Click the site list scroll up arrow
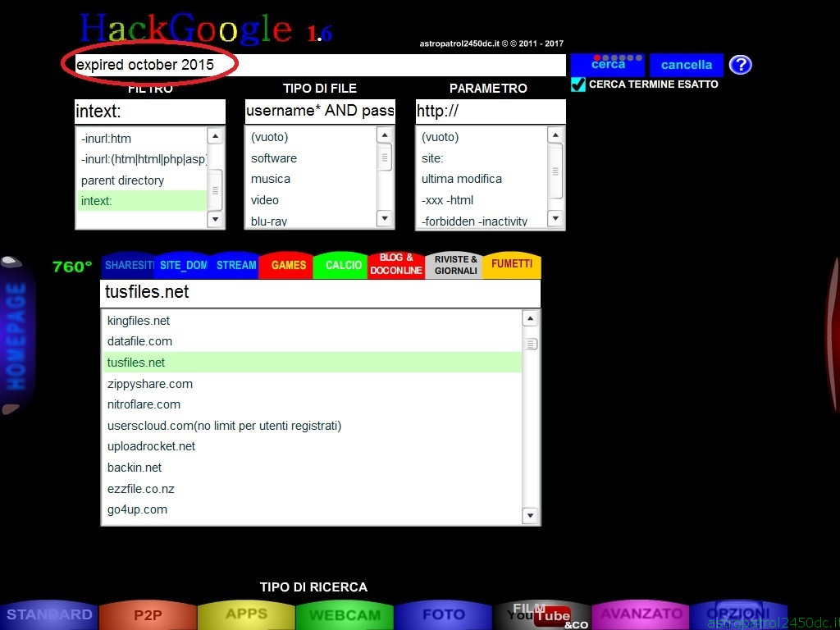 coord(530,319)
